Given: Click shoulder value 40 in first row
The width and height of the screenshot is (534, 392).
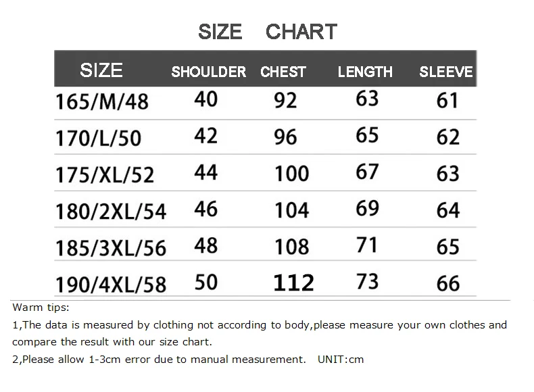Looking at the screenshot, I should (205, 99).
